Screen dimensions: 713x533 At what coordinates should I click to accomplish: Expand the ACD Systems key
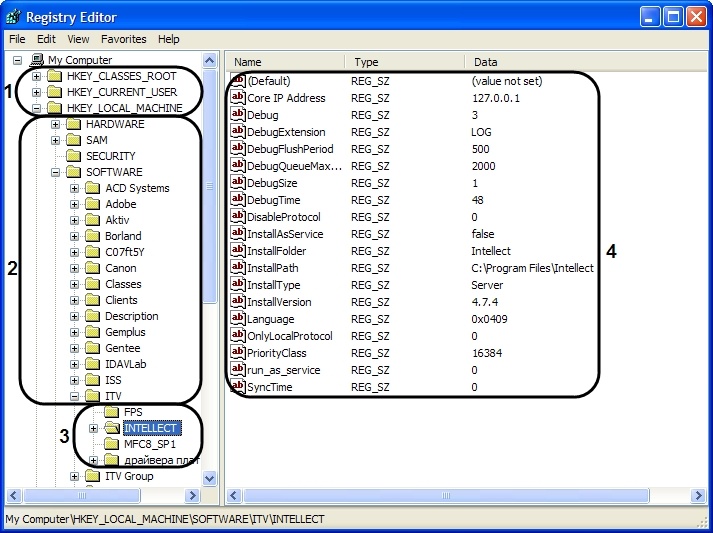click(75, 188)
